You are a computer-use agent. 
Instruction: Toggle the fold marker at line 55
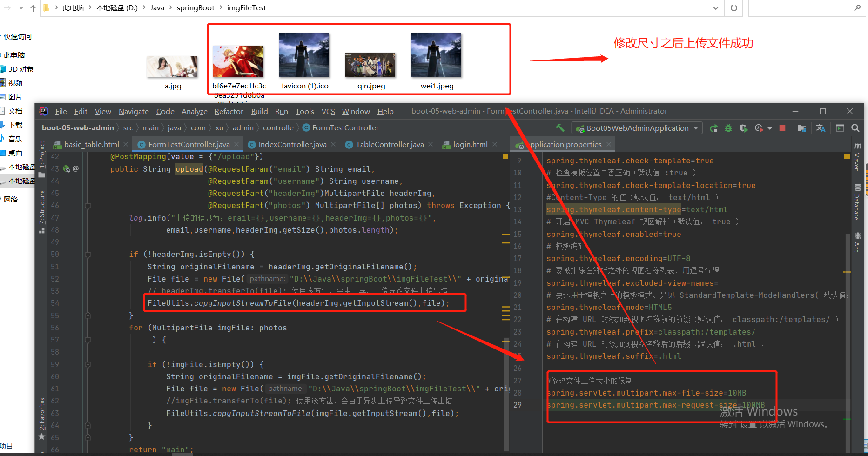click(87, 315)
